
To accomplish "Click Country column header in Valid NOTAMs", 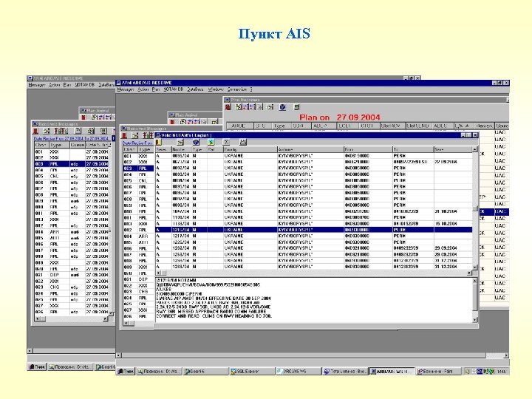I will 250,149.
